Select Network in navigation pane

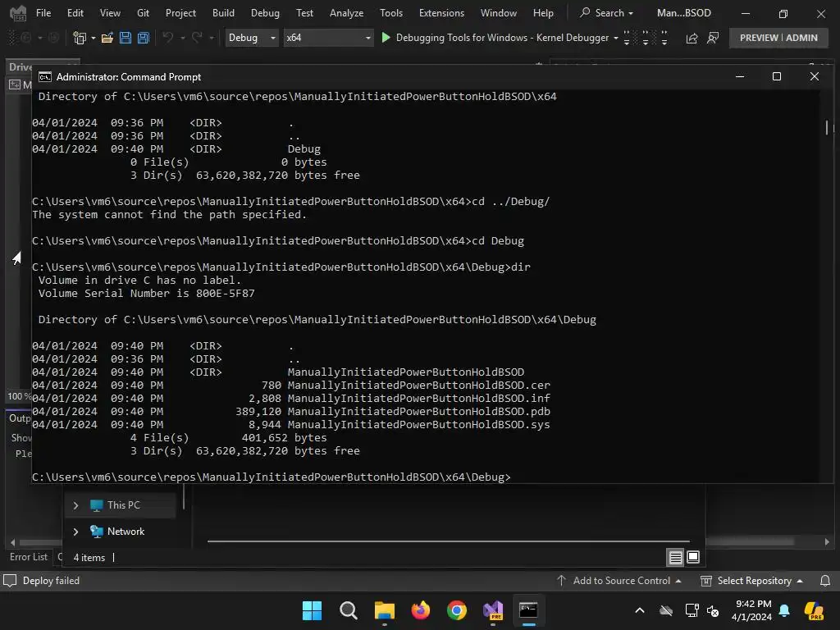(126, 532)
